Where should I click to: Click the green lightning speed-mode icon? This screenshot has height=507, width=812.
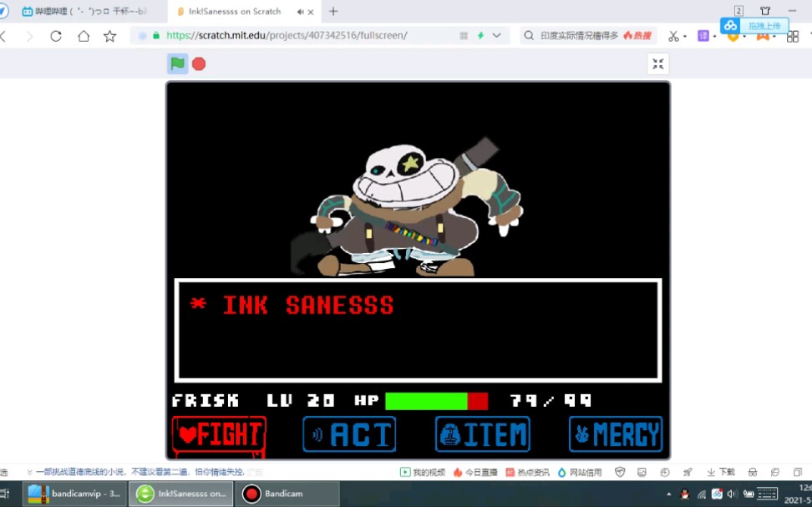480,36
